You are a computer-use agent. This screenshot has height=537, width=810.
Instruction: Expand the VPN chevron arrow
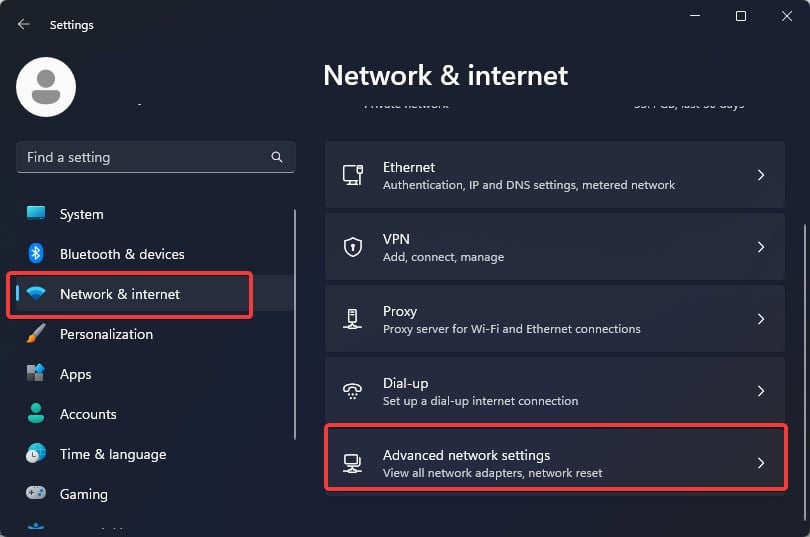click(761, 247)
